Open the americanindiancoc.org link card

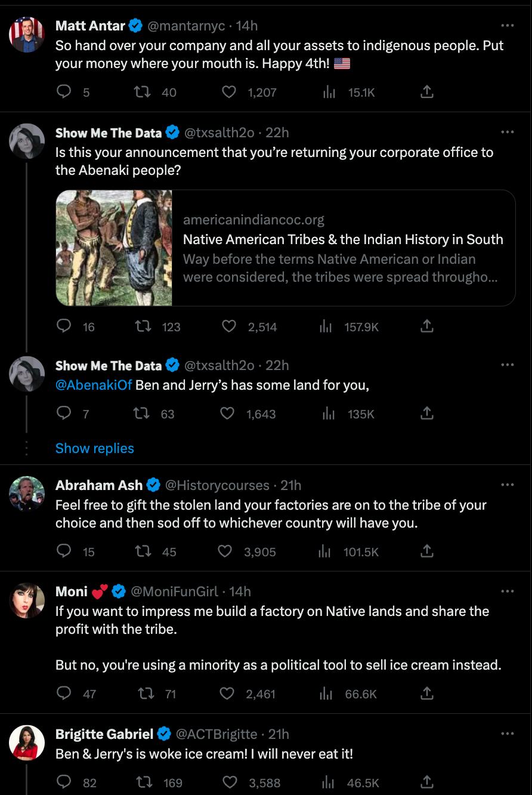343,248
